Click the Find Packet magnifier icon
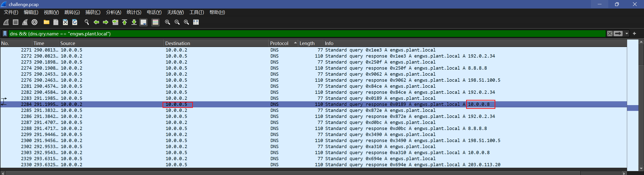Image resolution: width=644 pixels, height=175 pixels. [87, 22]
